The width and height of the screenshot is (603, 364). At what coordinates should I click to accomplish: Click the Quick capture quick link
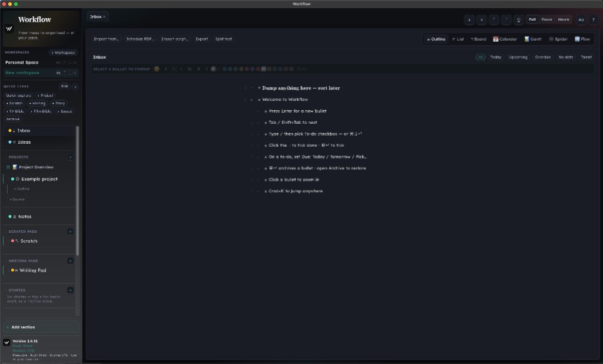pos(18,95)
